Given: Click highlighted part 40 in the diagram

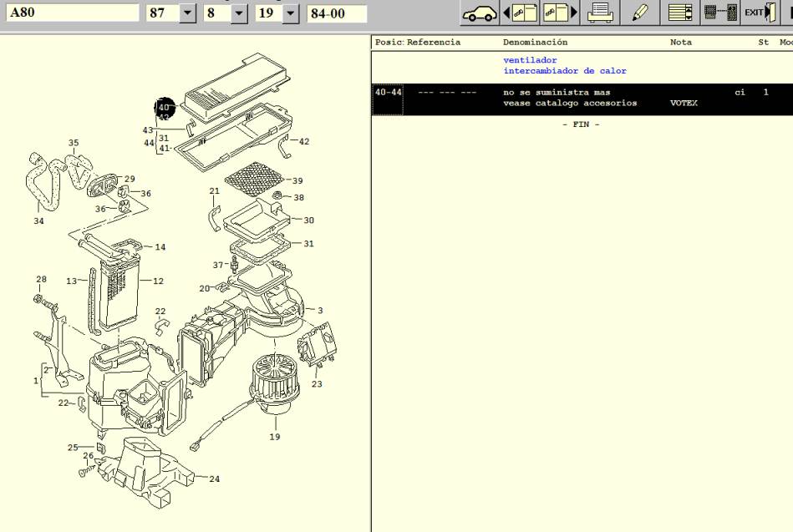Looking at the screenshot, I should [x=164, y=108].
